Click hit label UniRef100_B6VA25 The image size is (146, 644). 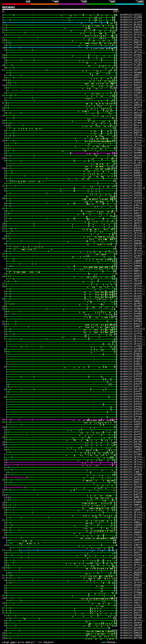click(131, 439)
